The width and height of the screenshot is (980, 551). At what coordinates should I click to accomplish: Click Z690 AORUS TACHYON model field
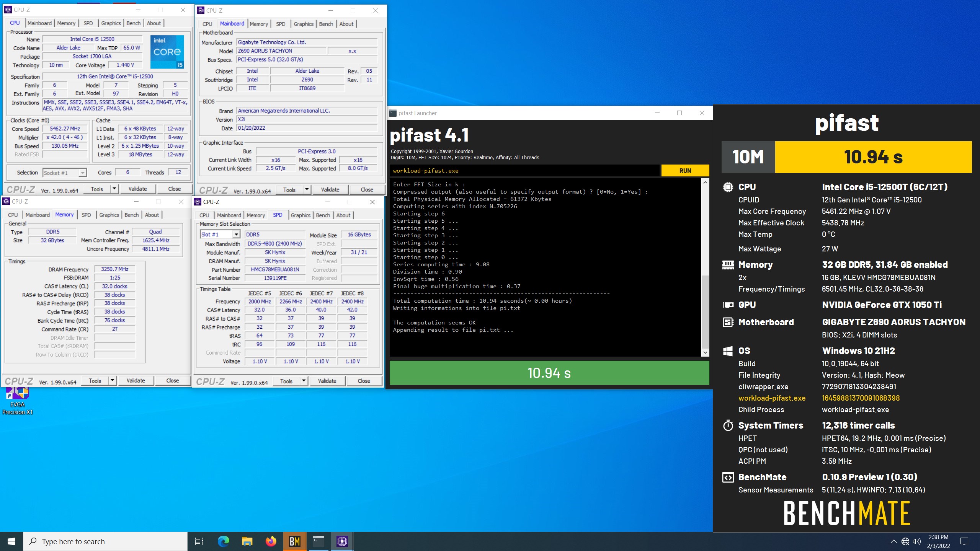point(281,51)
